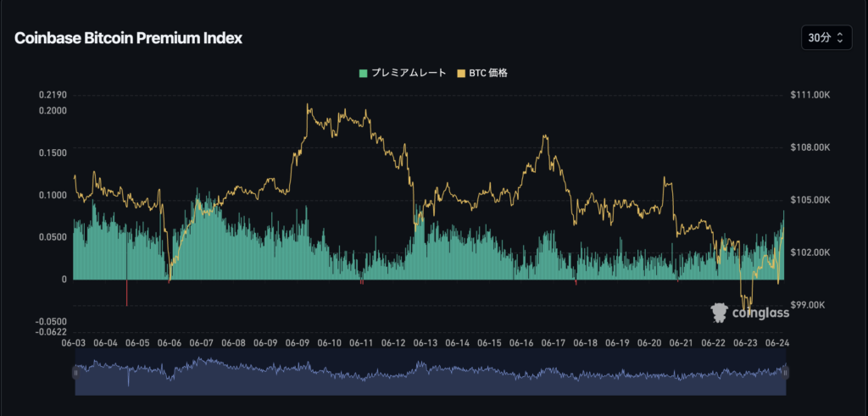Open the 30分 interval dropdown
868x416 pixels.
point(826,37)
